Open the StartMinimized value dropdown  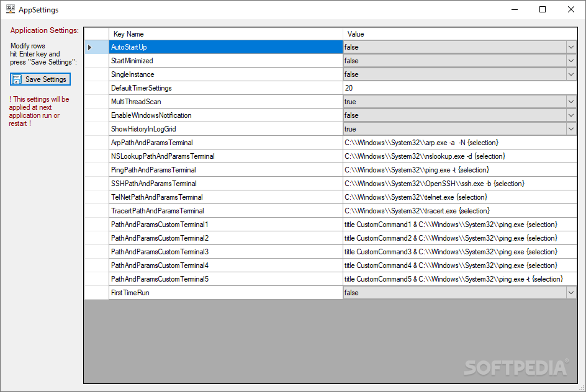coord(570,61)
